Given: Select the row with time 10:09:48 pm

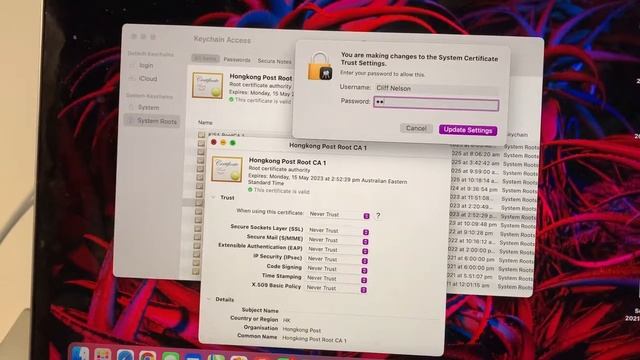Looking at the screenshot, I should 491,225.
